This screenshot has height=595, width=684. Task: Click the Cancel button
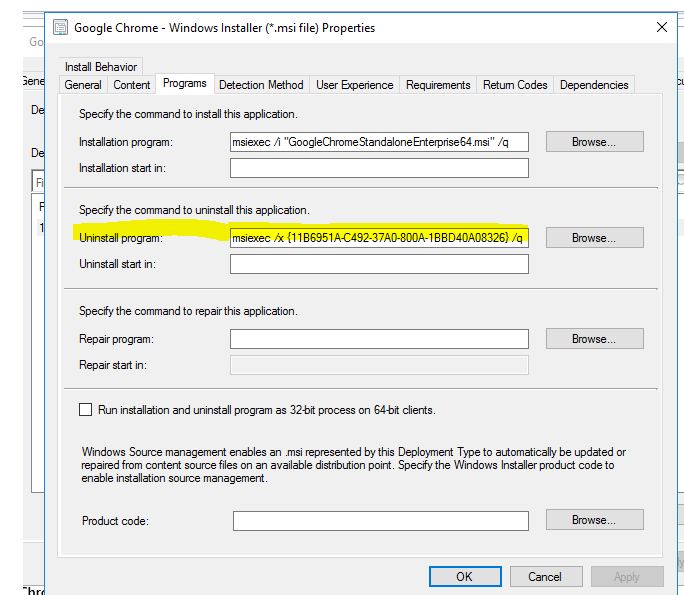(546, 577)
